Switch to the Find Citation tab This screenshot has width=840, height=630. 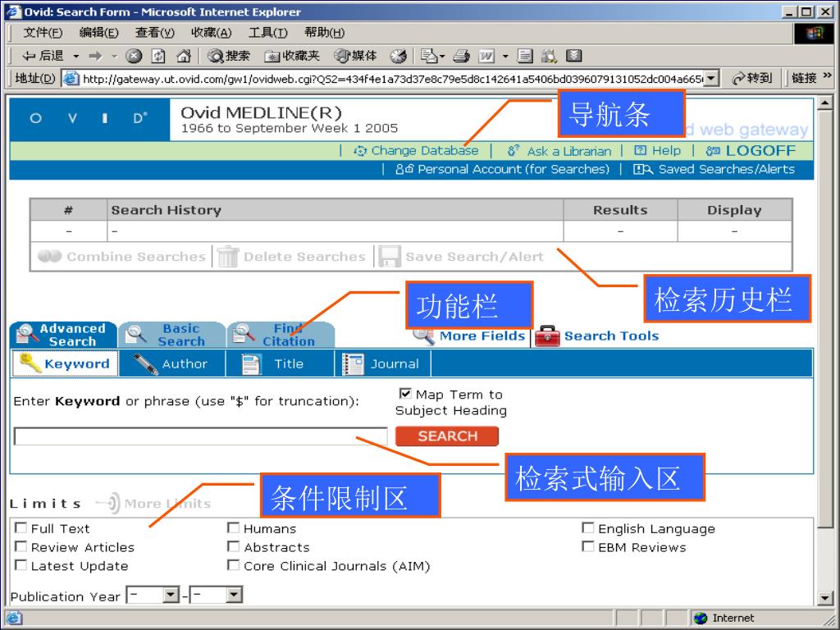click(281, 336)
